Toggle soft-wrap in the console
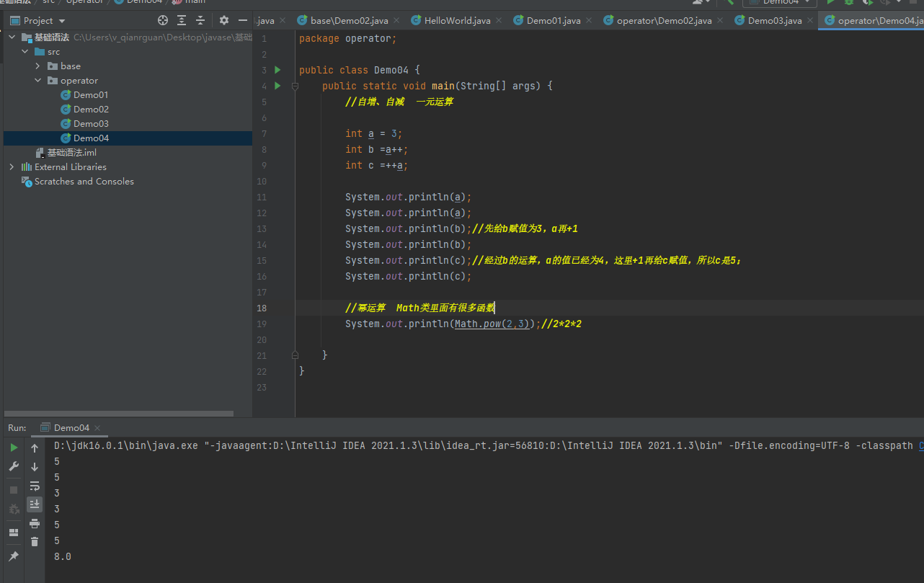This screenshot has height=583, width=924. pyautogui.click(x=35, y=486)
